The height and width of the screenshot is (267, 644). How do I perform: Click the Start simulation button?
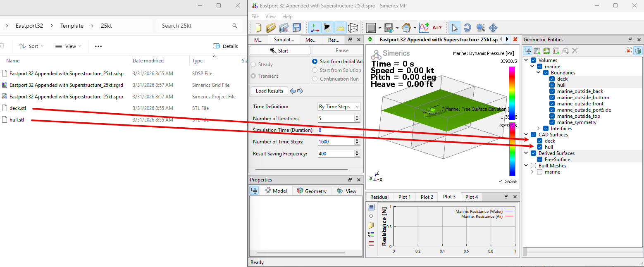click(x=280, y=50)
